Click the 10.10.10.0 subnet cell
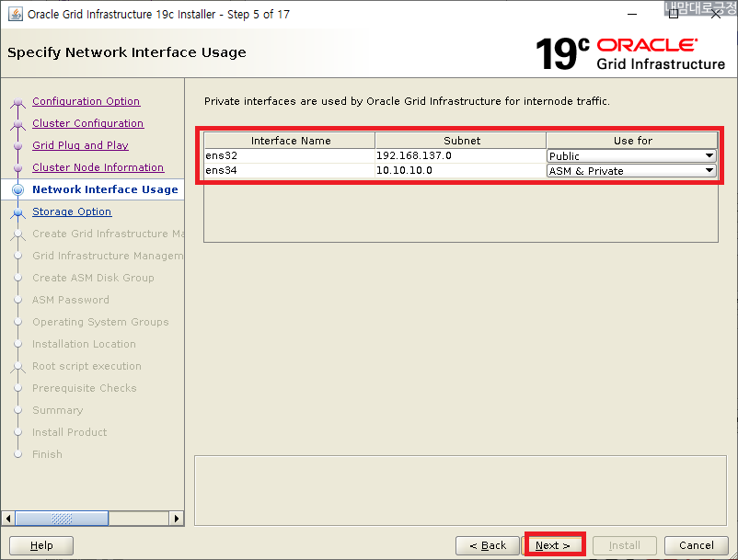Viewport: 738px width, 560px height. coord(461,170)
